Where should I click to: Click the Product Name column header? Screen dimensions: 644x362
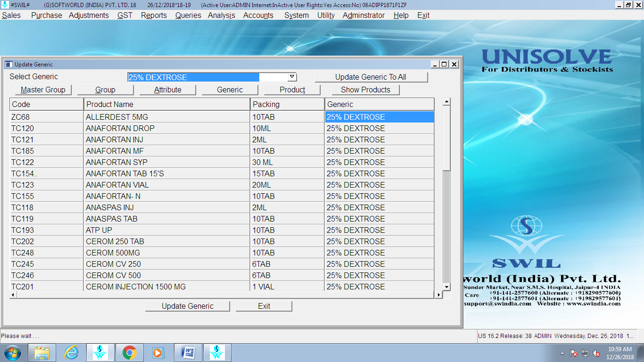[x=167, y=104]
